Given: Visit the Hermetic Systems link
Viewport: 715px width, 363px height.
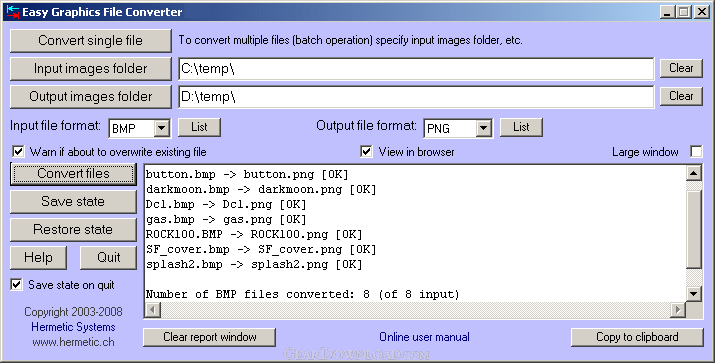Looking at the screenshot, I should [x=73, y=327].
